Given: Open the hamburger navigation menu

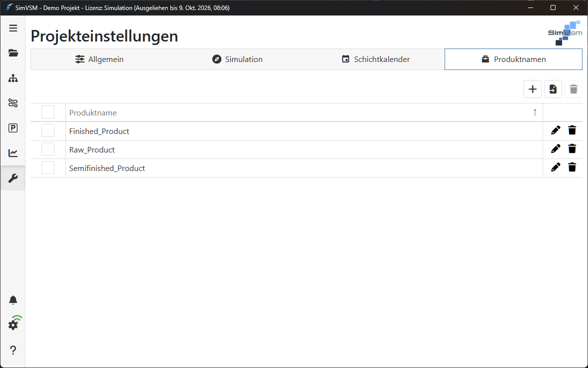Looking at the screenshot, I should tap(13, 28).
